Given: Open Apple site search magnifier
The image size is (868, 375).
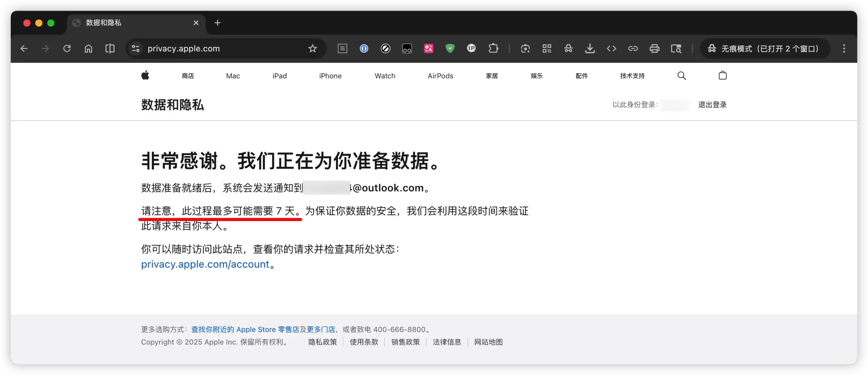Looking at the screenshot, I should point(681,75).
